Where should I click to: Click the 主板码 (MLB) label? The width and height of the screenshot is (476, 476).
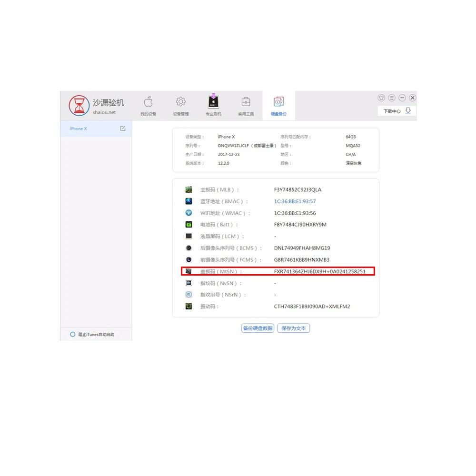(219, 190)
